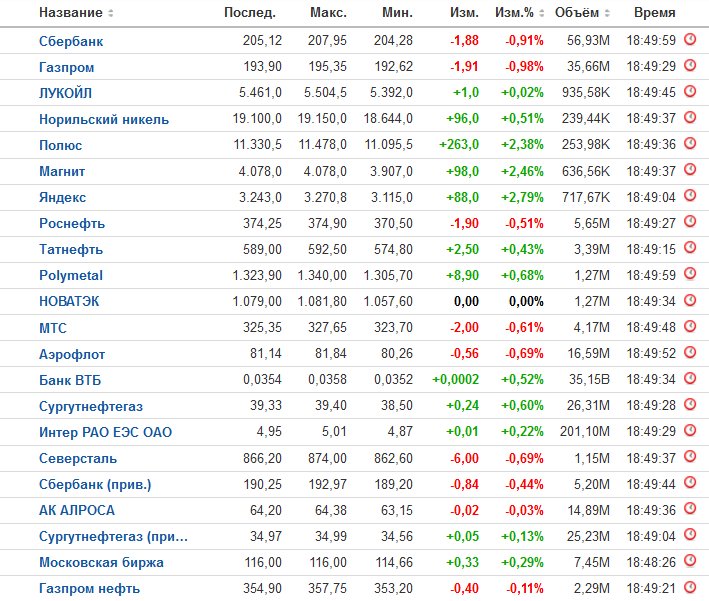Click the clock icon in Аэрофлот row
The width and height of the screenshot is (709, 601).
[690, 352]
